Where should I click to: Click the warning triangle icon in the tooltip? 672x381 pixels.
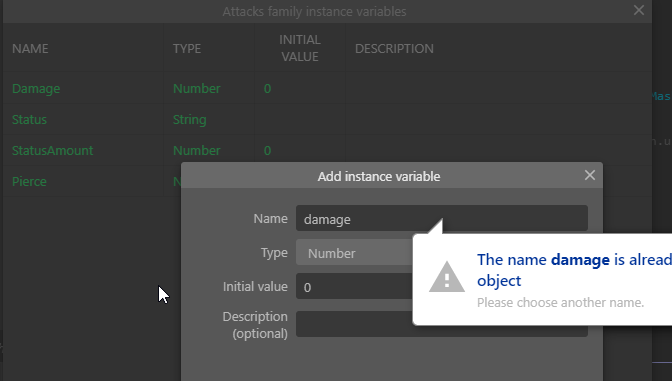click(447, 277)
